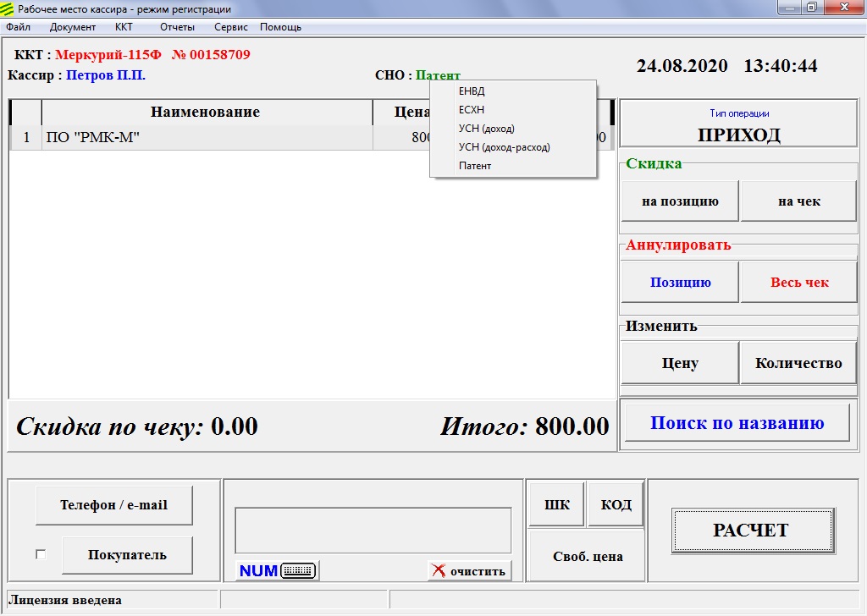Viewport: 867px width, 616px height.
Task: Select УСН (доход) taxation option
Action: (x=486, y=129)
